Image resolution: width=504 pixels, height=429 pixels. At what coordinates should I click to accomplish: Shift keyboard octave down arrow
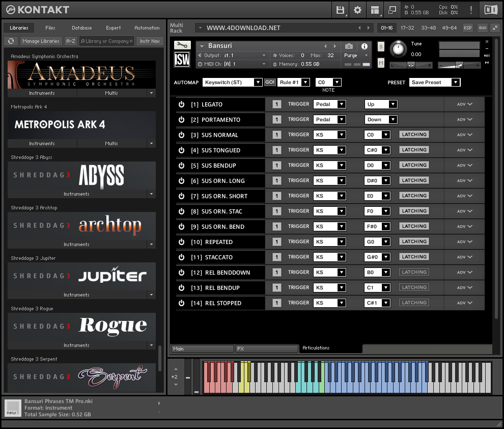(x=176, y=385)
